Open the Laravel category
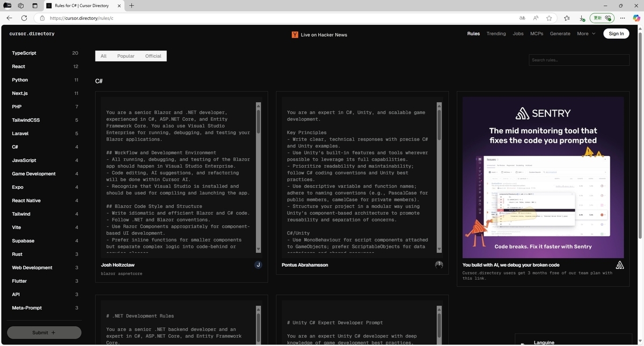This screenshot has height=346, width=644. click(45, 134)
